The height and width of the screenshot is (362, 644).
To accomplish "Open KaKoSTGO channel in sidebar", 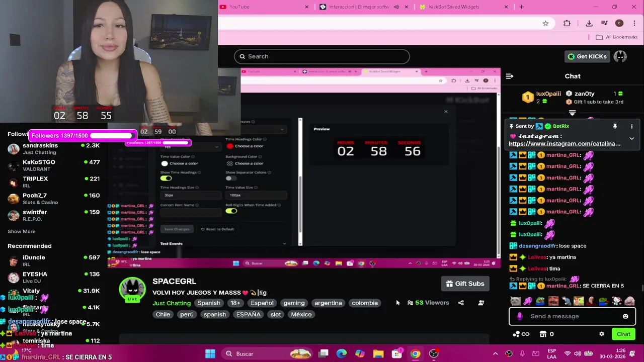I will (54, 165).
